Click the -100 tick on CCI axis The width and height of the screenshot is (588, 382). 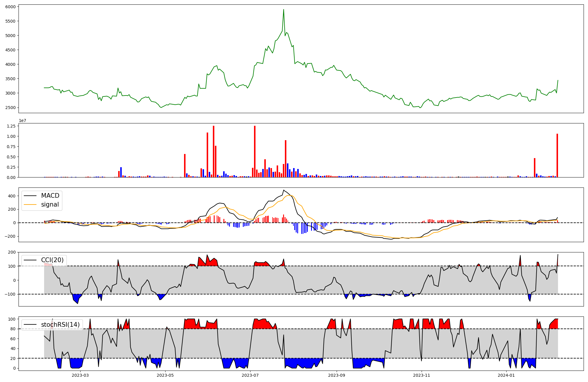coord(10,294)
